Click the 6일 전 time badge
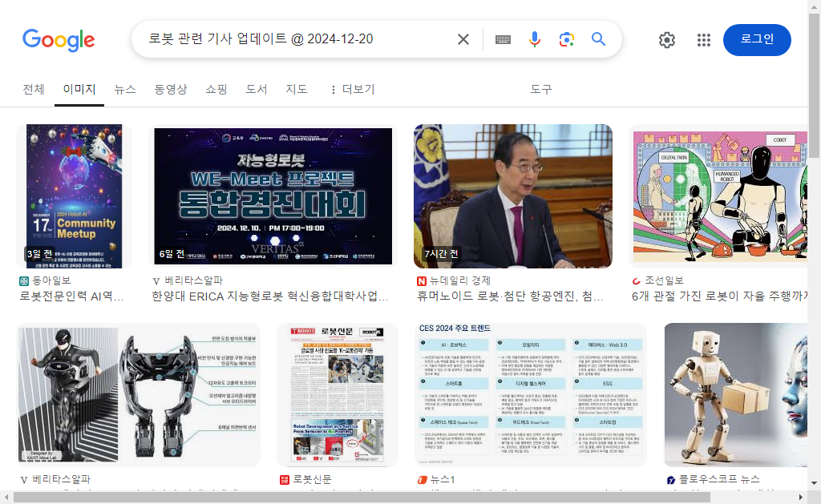Screen dimensions: 821x504 [172, 254]
